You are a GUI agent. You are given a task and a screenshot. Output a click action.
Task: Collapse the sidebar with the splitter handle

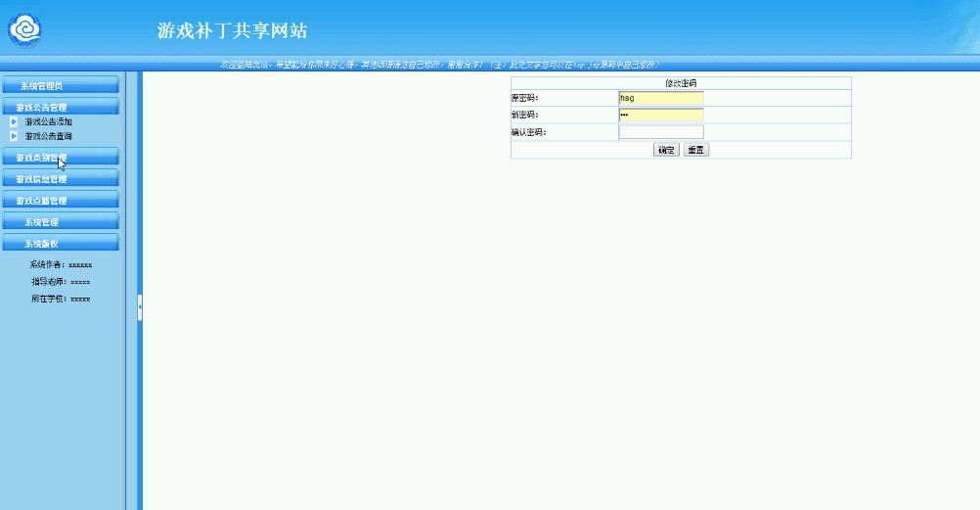click(140, 307)
